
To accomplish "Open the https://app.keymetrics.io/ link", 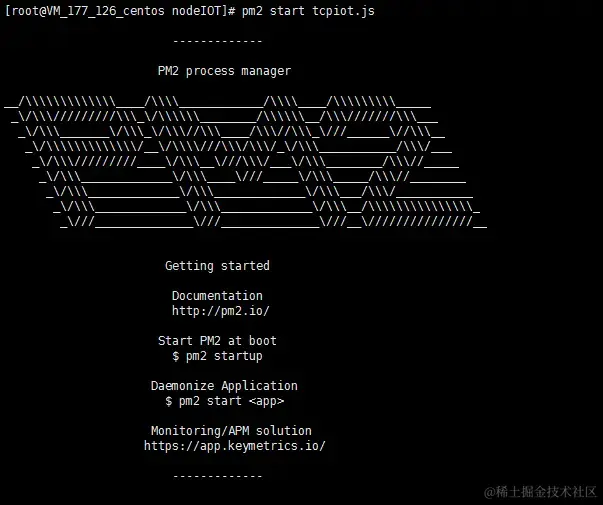I will pos(235,446).
